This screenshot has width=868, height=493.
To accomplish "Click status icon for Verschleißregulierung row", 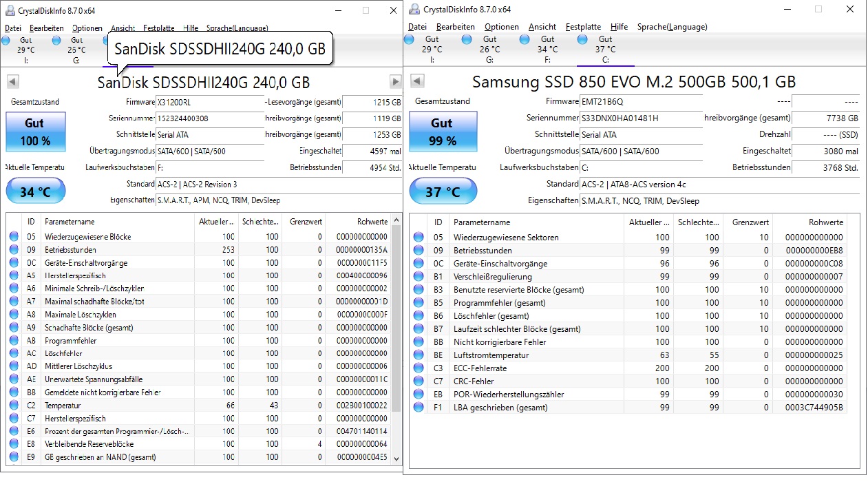I will pyautogui.click(x=419, y=277).
